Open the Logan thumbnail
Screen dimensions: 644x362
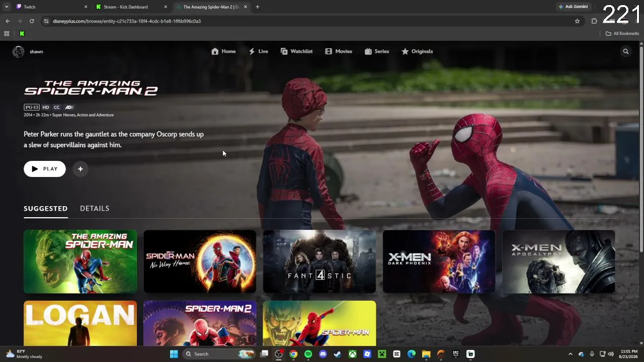click(80, 323)
